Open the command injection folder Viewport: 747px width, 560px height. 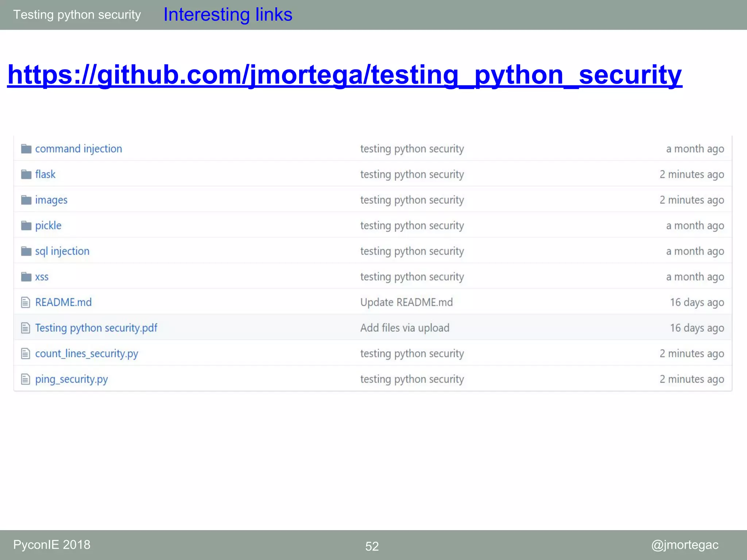pyautogui.click(x=78, y=149)
